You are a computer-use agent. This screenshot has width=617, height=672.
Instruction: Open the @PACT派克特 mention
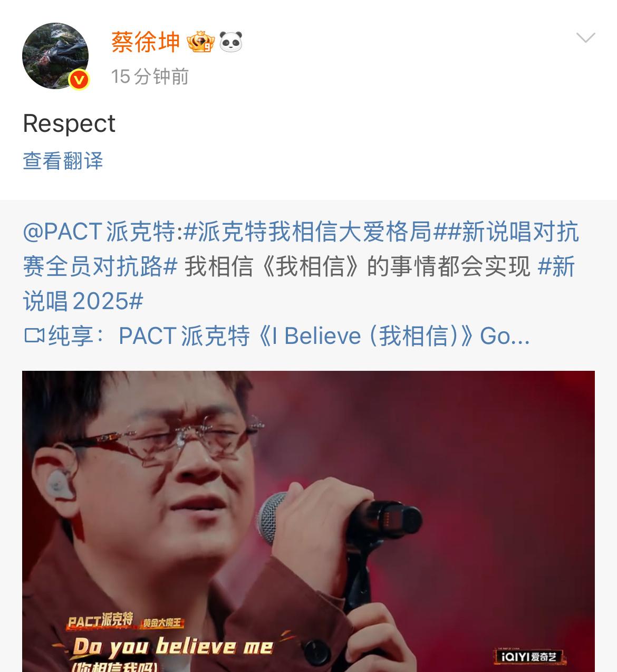click(x=99, y=232)
